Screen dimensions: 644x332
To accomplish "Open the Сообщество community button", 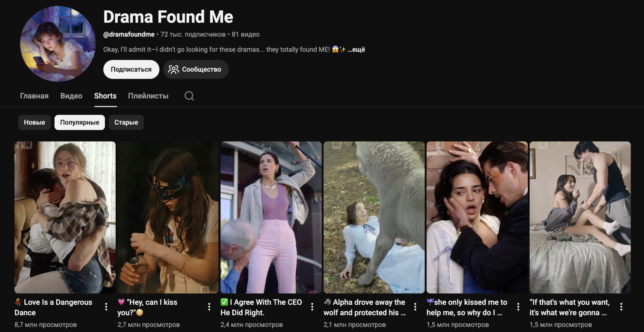I will click(x=196, y=69).
